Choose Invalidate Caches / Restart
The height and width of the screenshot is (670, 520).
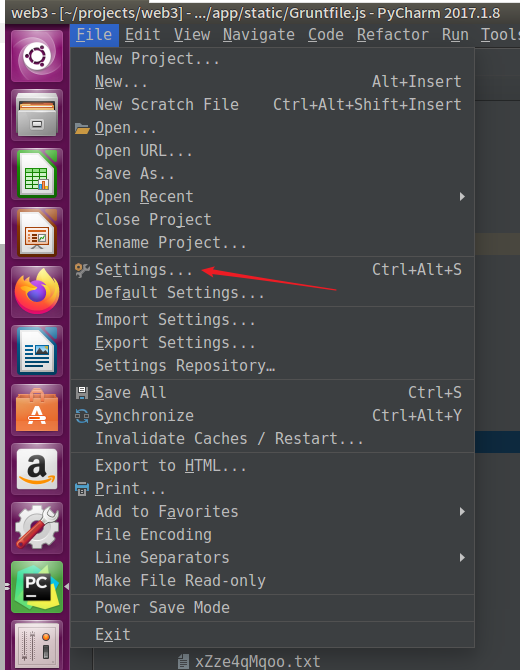(x=229, y=438)
